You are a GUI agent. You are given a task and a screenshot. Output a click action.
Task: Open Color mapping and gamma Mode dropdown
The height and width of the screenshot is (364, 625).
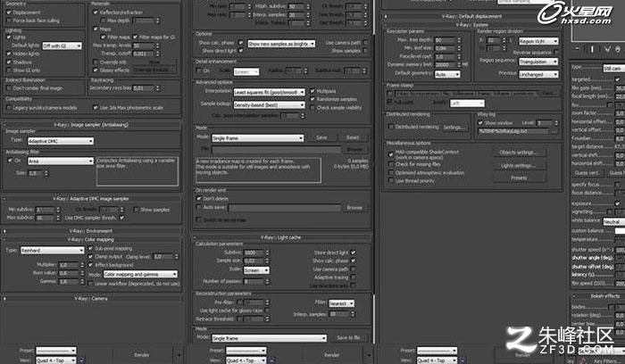140,275
